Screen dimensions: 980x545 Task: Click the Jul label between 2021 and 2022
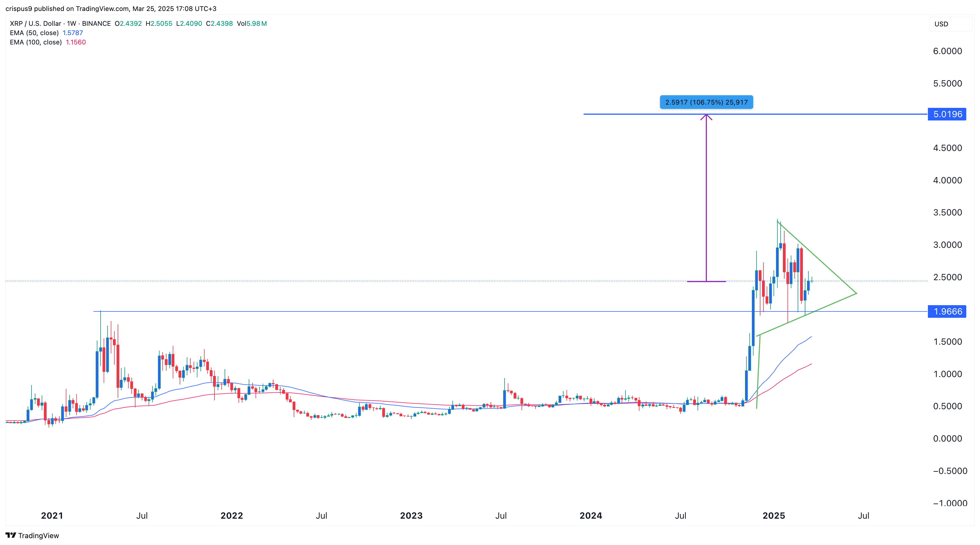pos(142,516)
